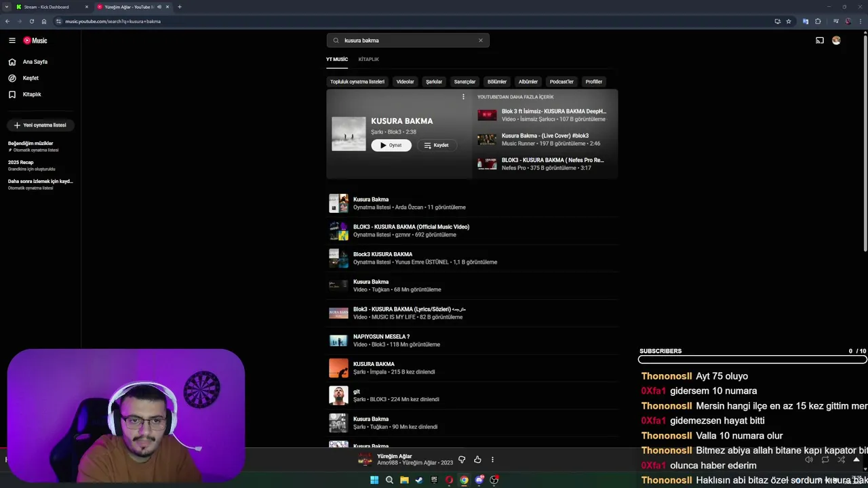Bookmark this page with star icon
The width and height of the screenshot is (868, 488).
(x=789, y=21)
